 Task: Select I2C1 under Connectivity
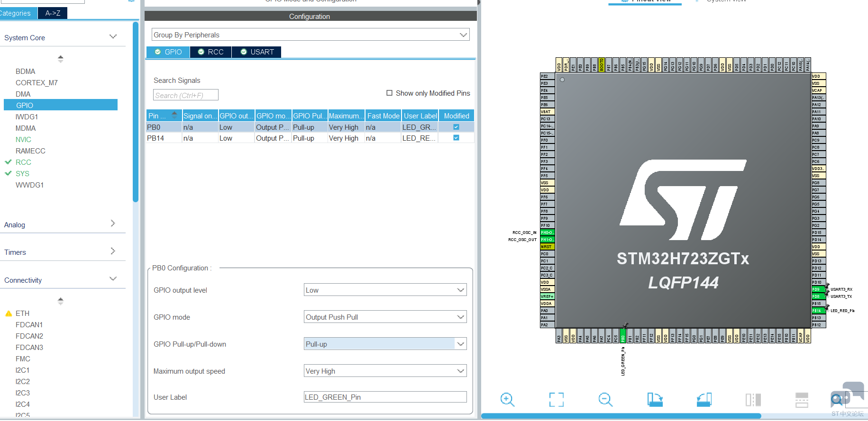point(23,370)
